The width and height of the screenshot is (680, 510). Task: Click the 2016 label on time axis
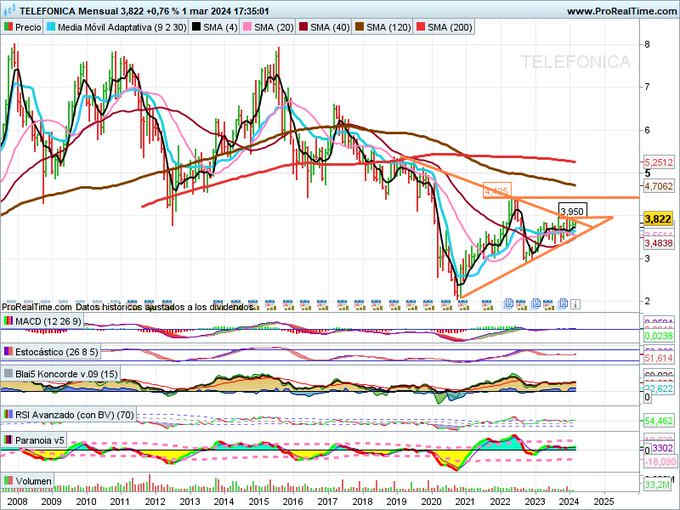(292, 501)
